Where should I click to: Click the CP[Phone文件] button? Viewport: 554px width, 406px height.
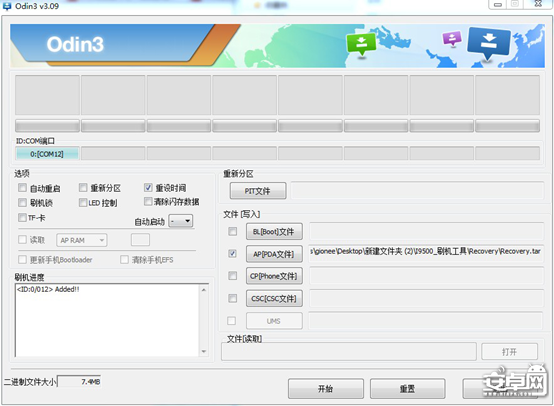pyautogui.click(x=274, y=276)
